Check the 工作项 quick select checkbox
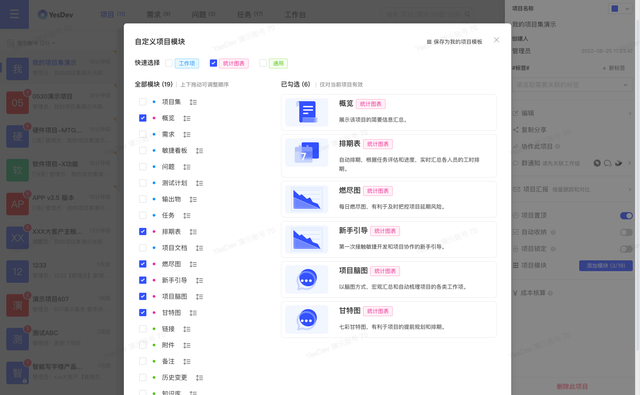Viewport: 640px width, 395px height. 169,63
